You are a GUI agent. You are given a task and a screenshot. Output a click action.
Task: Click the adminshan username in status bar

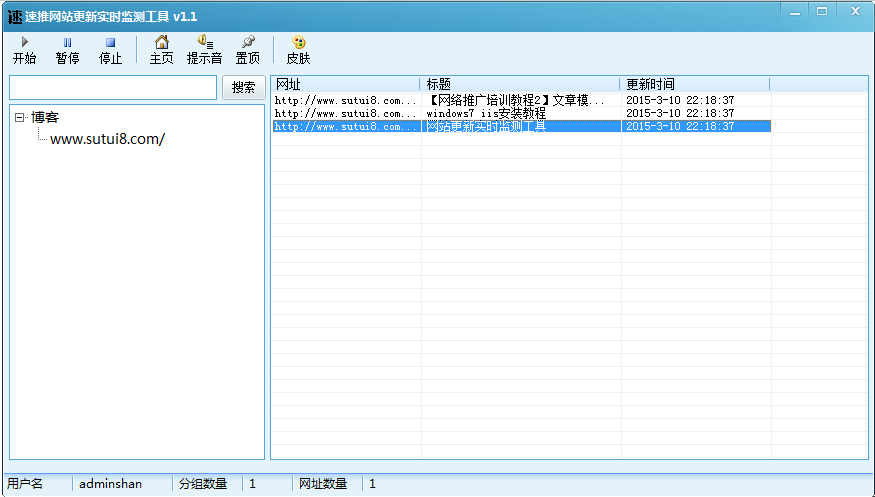[110, 484]
